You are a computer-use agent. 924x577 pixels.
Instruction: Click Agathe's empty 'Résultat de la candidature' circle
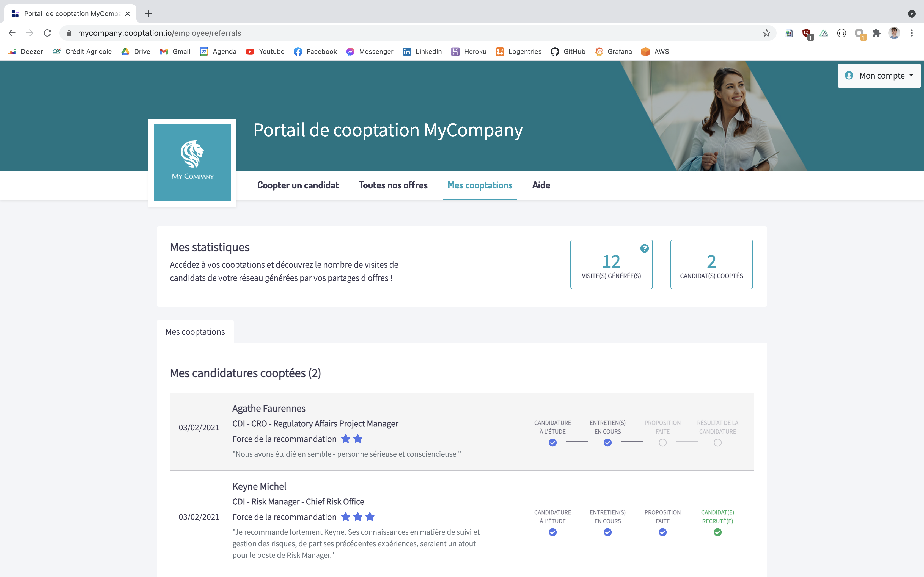point(717,443)
